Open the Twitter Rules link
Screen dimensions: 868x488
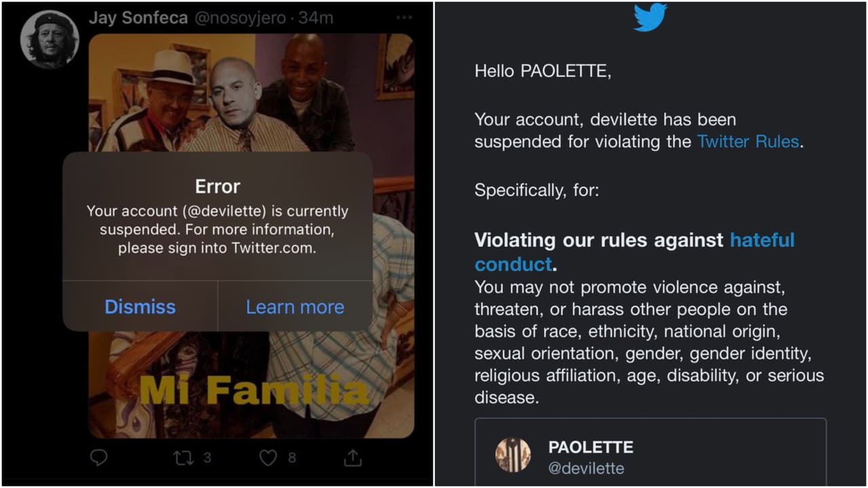[x=748, y=142]
